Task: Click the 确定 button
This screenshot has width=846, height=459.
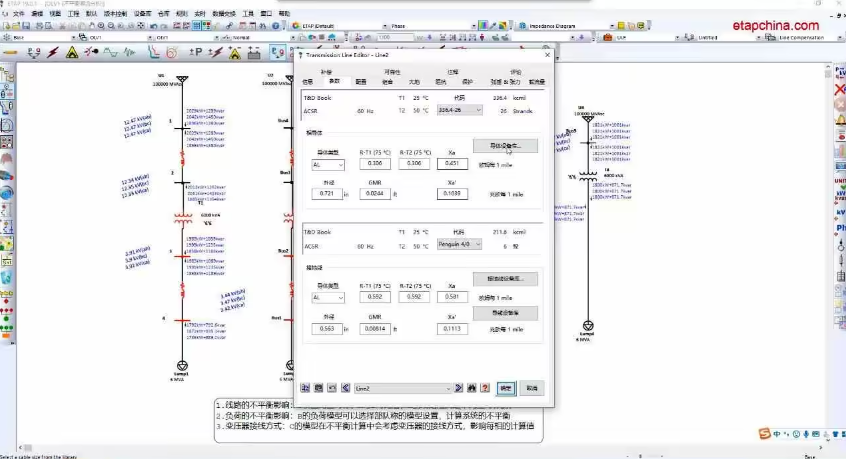Action: [506, 387]
